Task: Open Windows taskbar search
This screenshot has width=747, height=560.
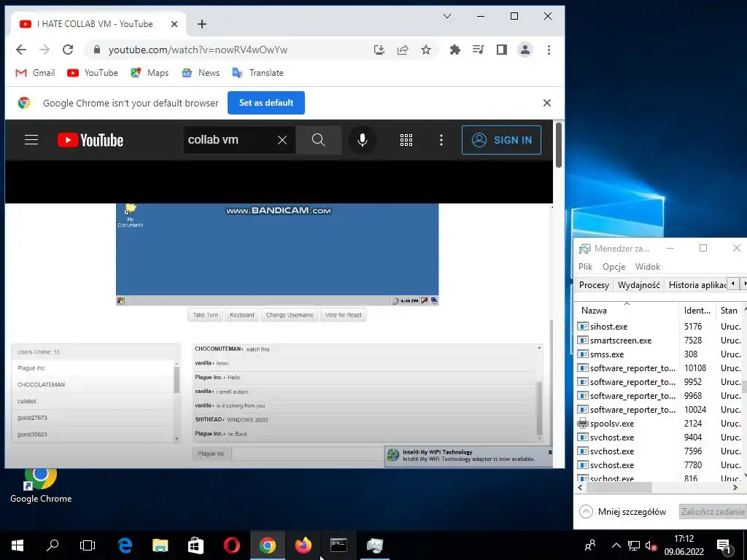Action: coord(53,545)
